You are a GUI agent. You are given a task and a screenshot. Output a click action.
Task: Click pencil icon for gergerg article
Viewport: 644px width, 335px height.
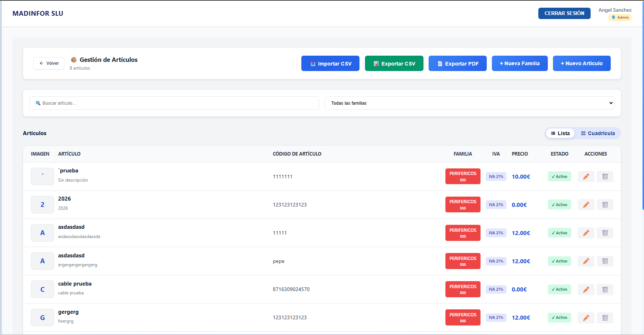[586, 318]
